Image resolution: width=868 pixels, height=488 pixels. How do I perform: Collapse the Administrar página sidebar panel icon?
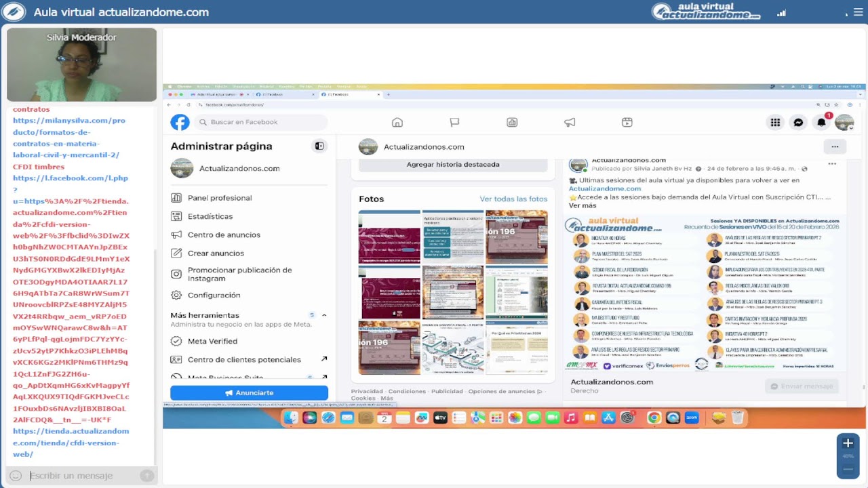click(x=319, y=146)
